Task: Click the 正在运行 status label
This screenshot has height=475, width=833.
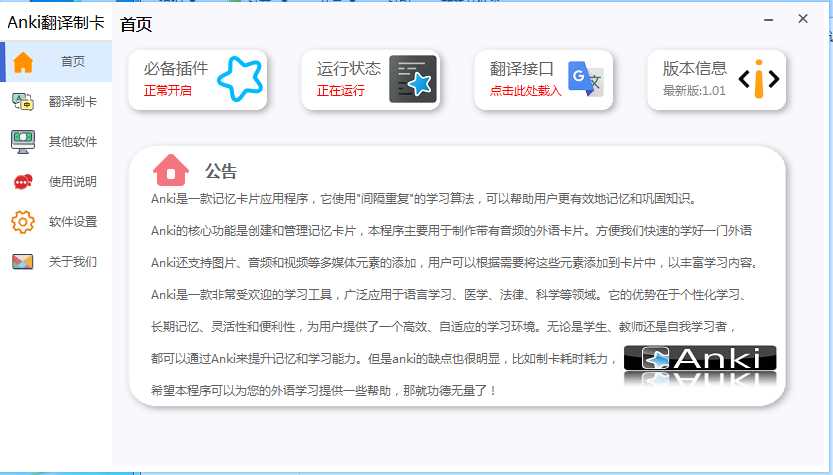Action: [x=341, y=91]
